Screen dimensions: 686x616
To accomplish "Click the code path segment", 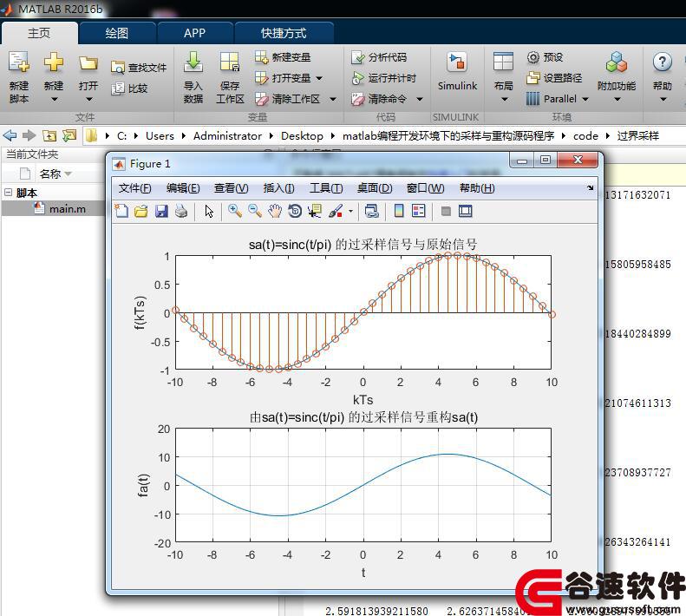I will coord(585,136).
